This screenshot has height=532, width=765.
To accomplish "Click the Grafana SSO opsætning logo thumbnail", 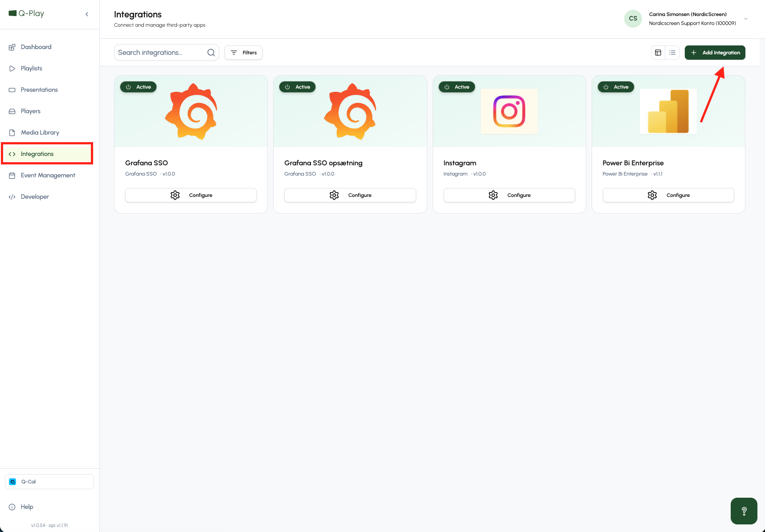I will coord(350,111).
